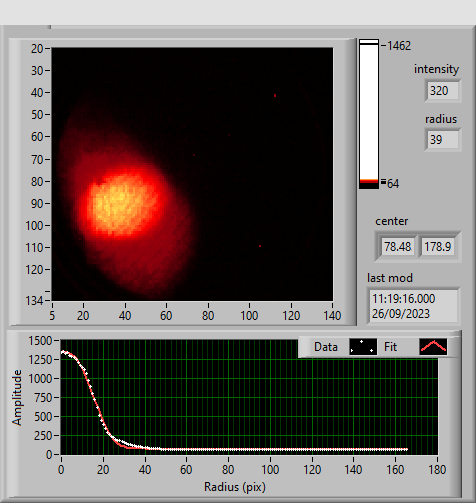Screen dimensions: 476x503
Task: Click the 180 radius scale maximum
Action: pos(437,470)
